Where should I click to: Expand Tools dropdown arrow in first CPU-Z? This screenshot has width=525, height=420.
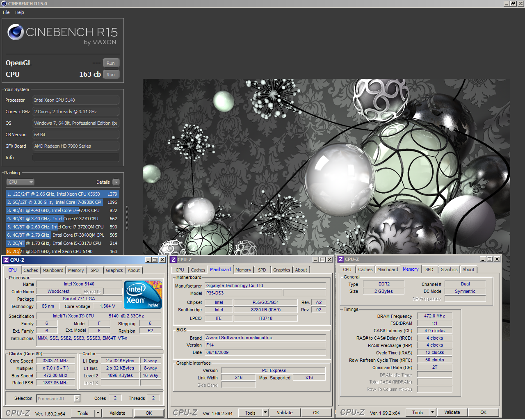(98, 413)
